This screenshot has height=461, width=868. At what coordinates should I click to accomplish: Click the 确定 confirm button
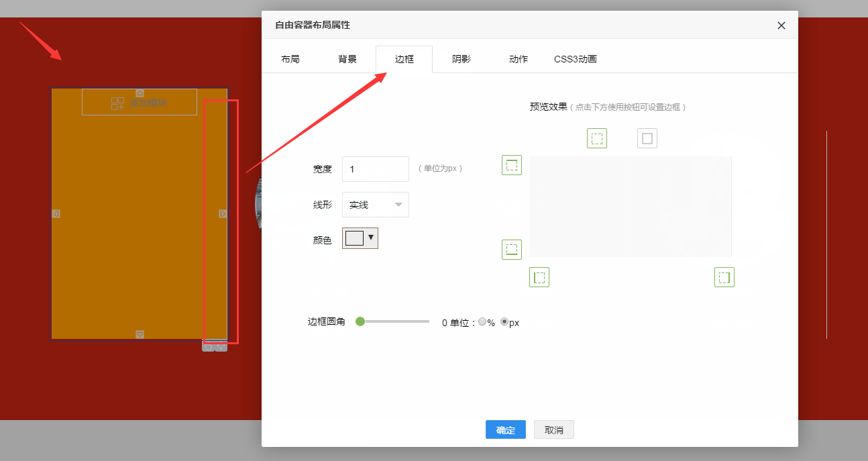pyautogui.click(x=506, y=430)
